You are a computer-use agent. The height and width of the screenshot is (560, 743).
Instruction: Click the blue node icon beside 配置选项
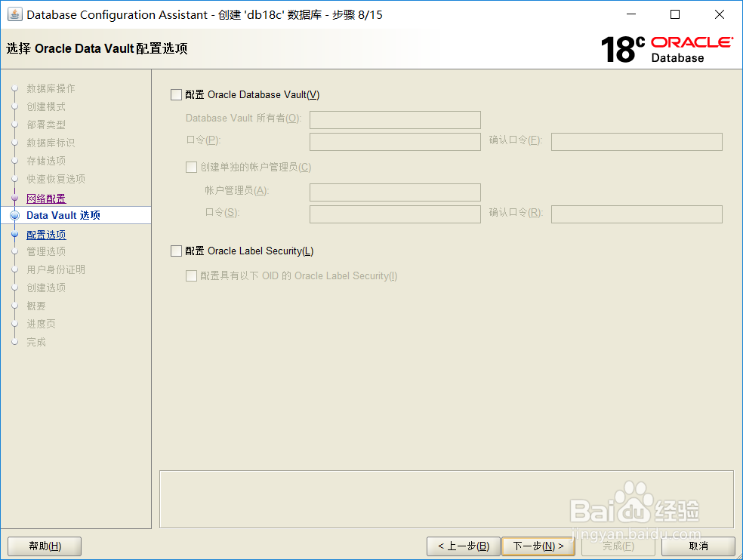pyautogui.click(x=14, y=233)
